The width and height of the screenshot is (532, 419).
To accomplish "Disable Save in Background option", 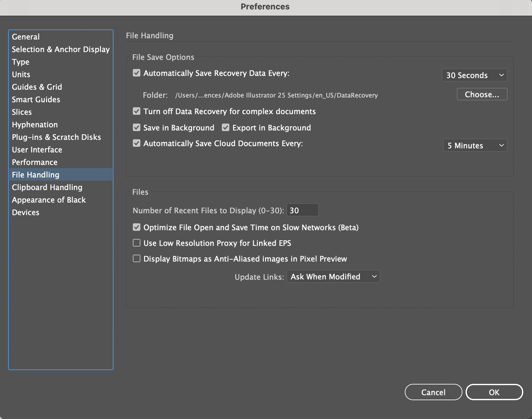I will (136, 127).
